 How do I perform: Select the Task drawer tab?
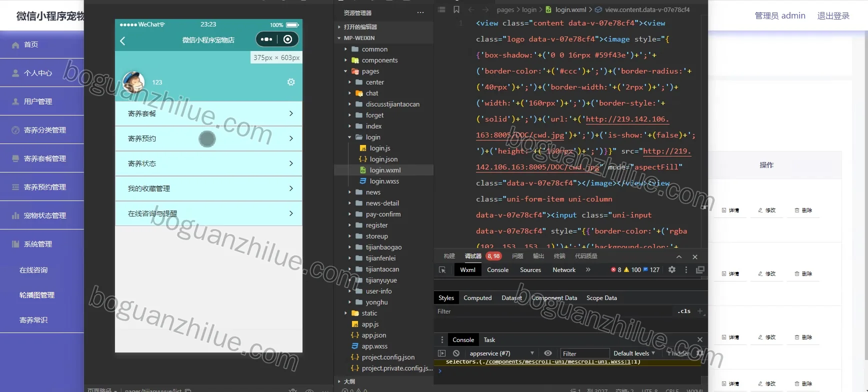coord(489,339)
